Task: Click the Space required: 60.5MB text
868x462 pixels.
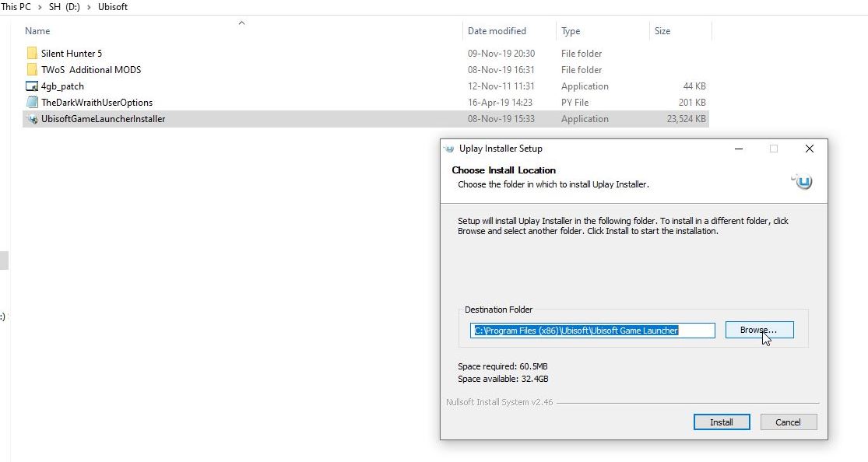Action: tap(503, 366)
